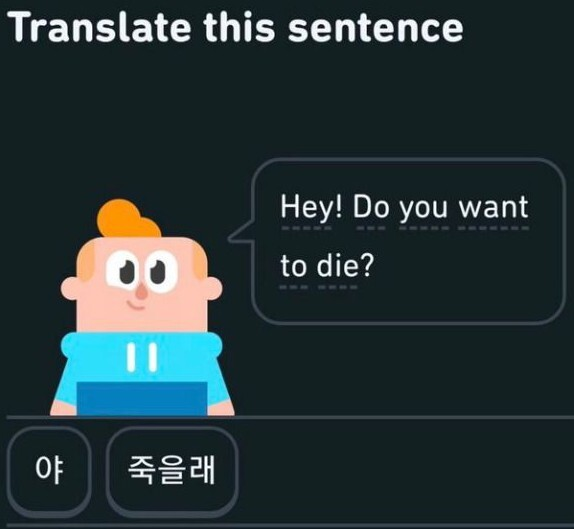Click the character's pink nose
Image resolution: width=574 pixels, height=529 pixels.
tap(141, 292)
